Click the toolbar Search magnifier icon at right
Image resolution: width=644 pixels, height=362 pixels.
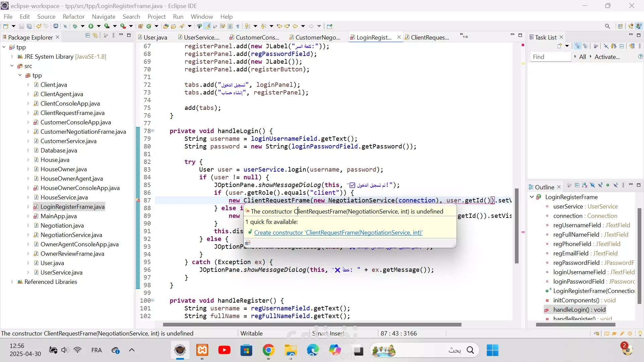pyautogui.click(x=607, y=26)
